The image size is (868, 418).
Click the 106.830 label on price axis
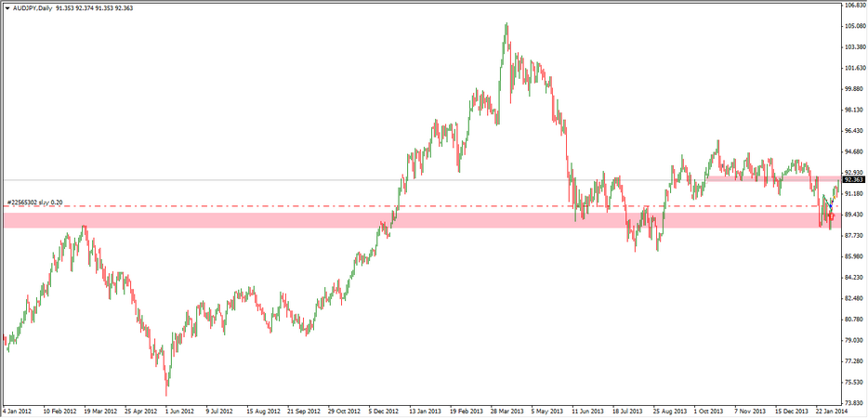point(854,6)
